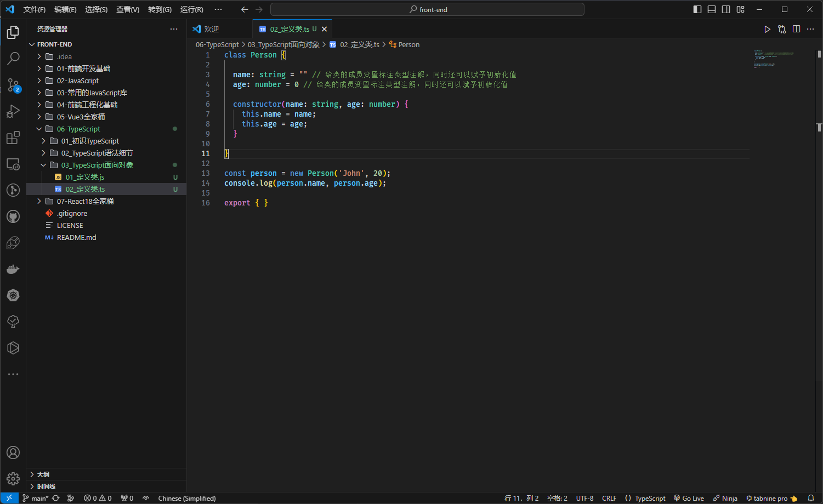Open the Search view in activity bar
823x504 pixels.
pyautogui.click(x=13, y=58)
